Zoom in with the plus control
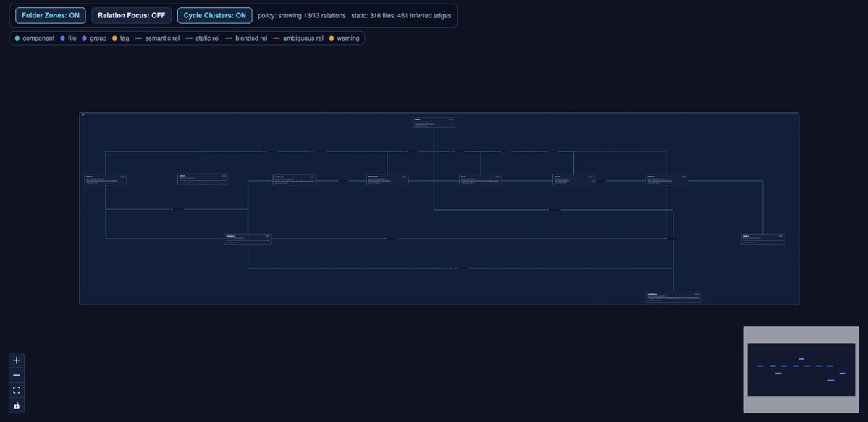The image size is (868, 422). point(17,360)
